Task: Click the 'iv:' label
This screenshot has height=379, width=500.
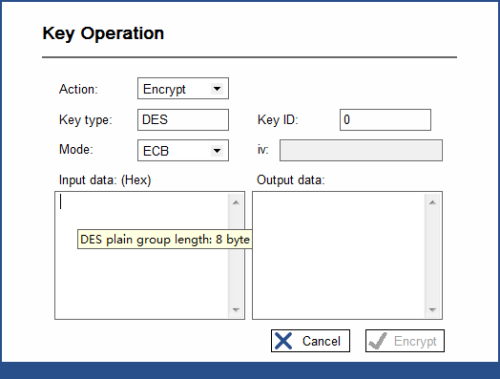Action: pos(263,150)
